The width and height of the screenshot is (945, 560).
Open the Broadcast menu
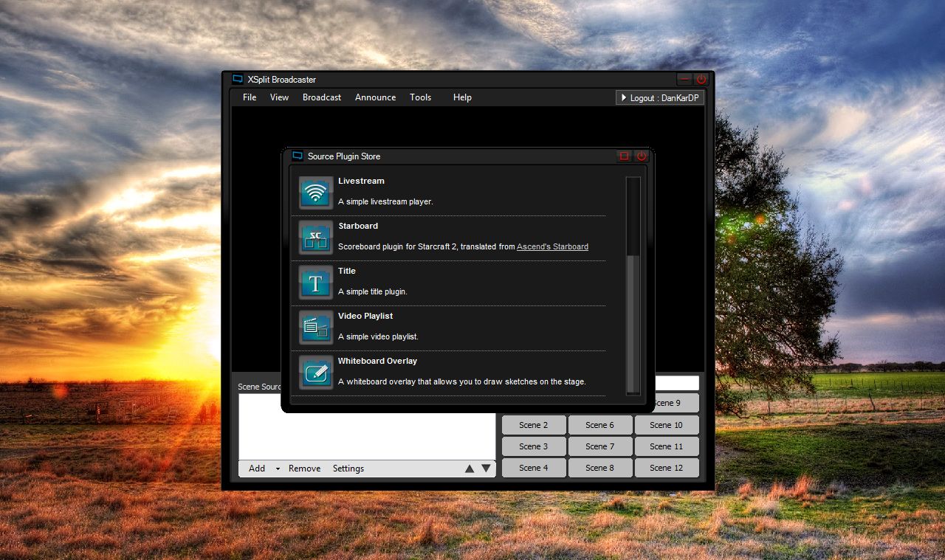[322, 97]
